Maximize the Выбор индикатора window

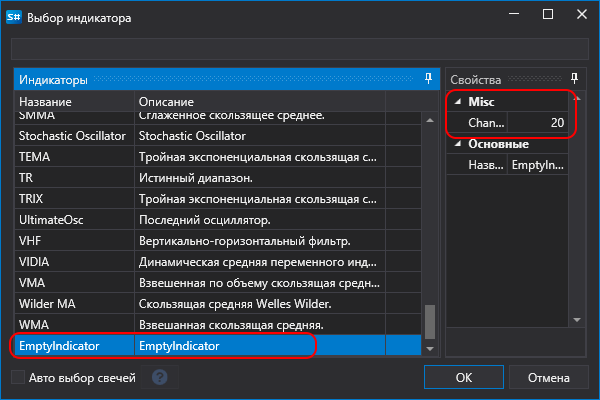tap(548, 15)
